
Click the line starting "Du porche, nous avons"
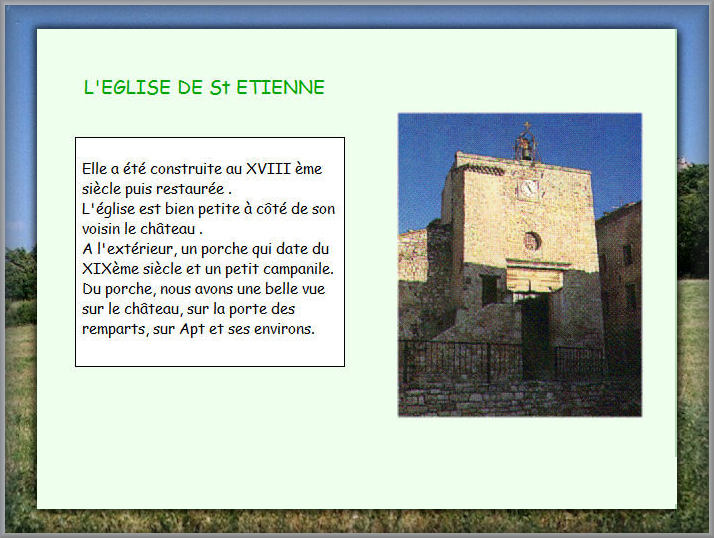pos(204,289)
